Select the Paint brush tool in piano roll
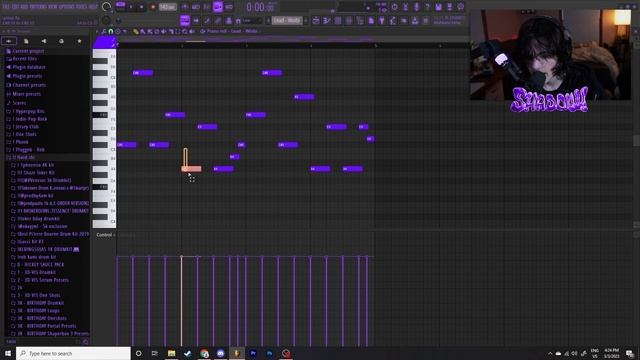 tap(143, 31)
